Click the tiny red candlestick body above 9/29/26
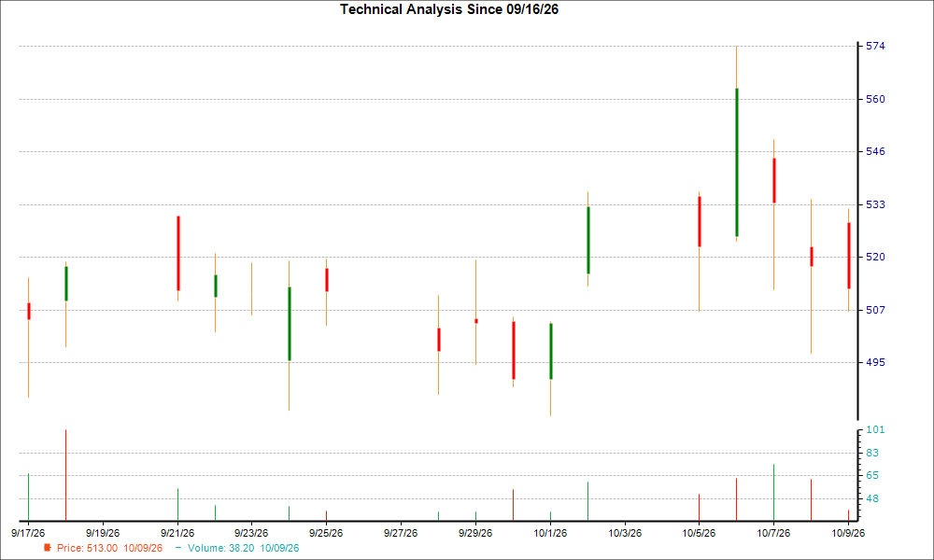 coord(476,321)
